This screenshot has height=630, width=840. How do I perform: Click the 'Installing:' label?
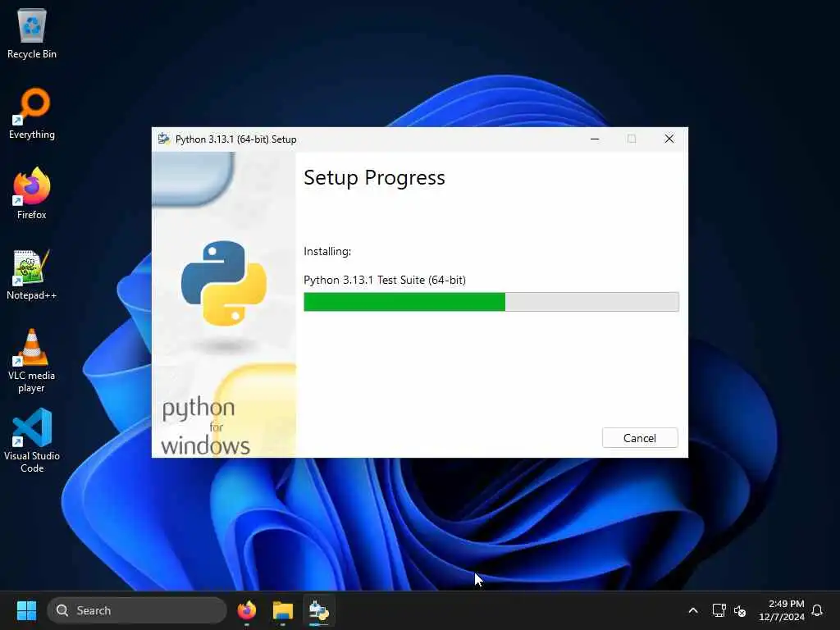coord(327,251)
